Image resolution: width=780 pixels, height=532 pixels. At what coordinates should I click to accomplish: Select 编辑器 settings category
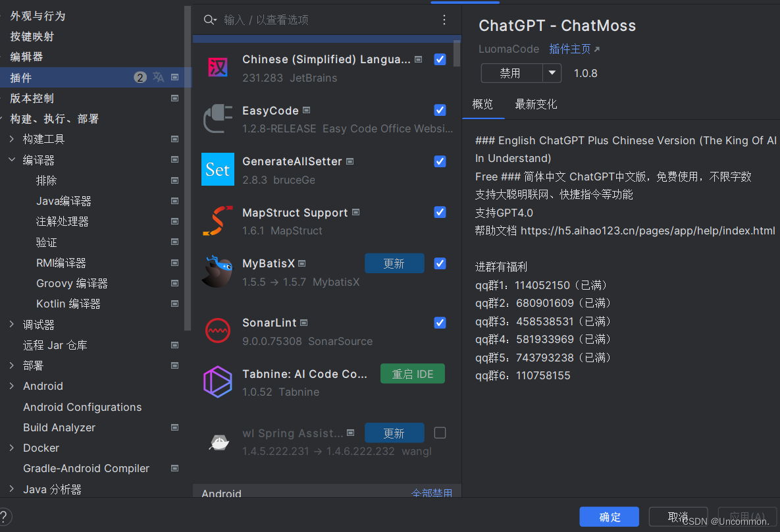[x=26, y=57]
